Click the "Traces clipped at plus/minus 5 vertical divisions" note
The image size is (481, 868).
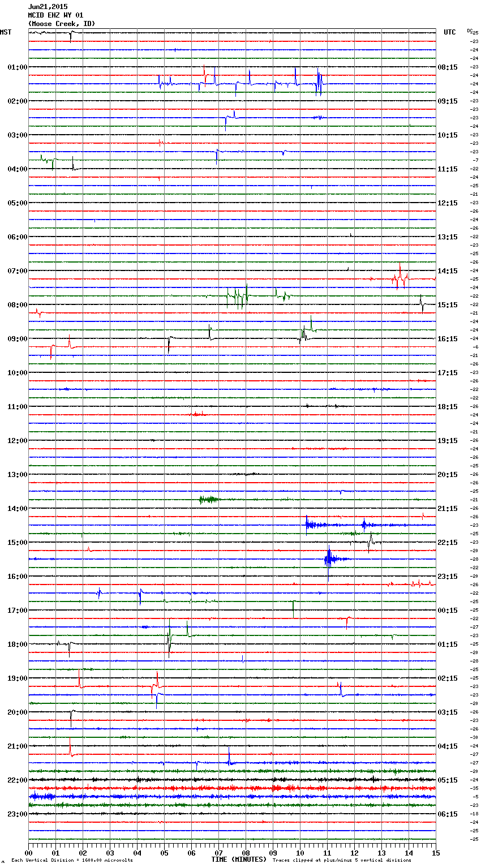(342, 861)
